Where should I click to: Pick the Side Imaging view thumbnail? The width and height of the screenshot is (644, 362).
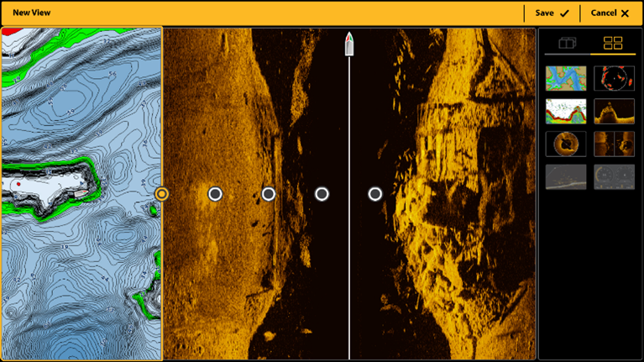pyautogui.click(x=614, y=144)
